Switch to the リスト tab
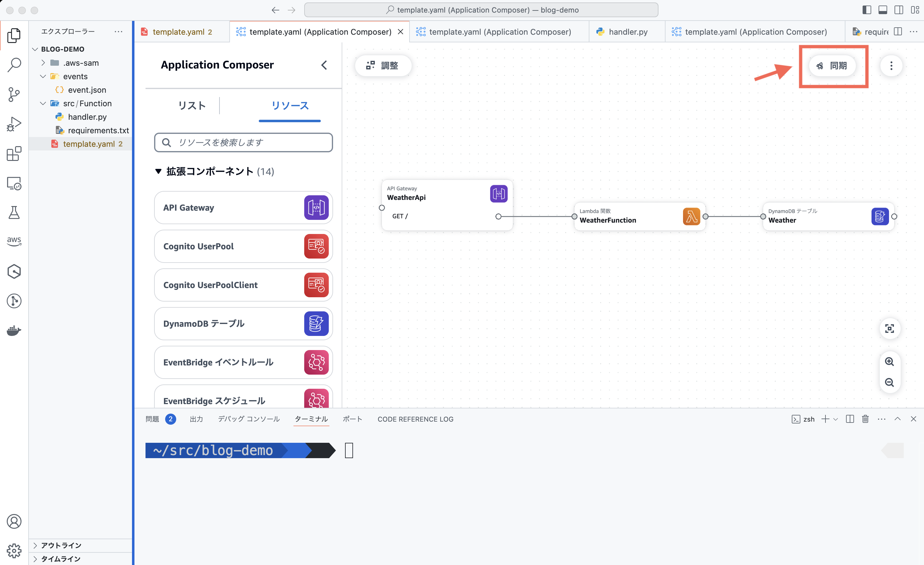The width and height of the screenshot is (924, 565). coord(192,105)
